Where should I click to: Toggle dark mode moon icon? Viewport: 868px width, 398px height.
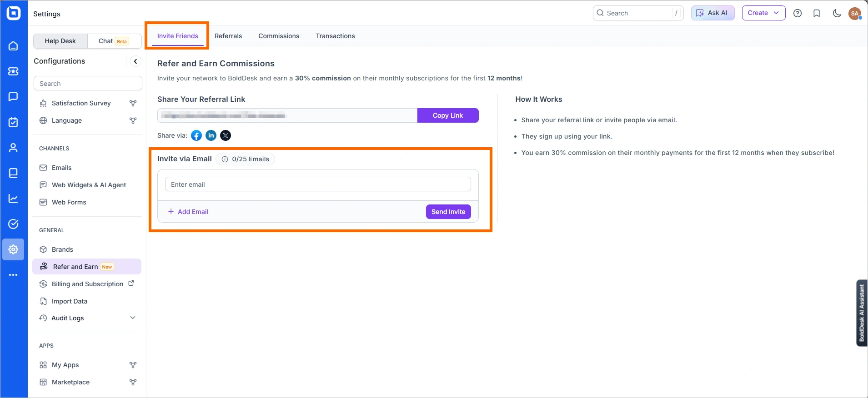point(837,13)
